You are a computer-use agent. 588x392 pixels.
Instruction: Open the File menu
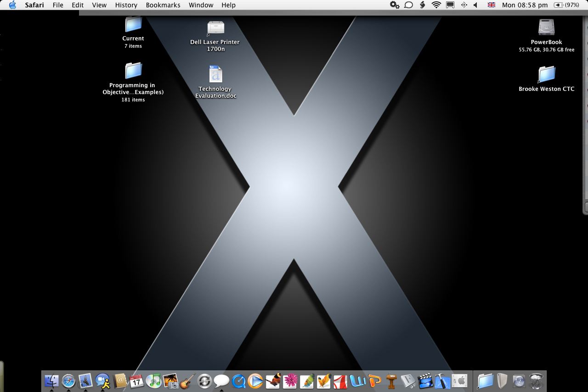[58, 5]
